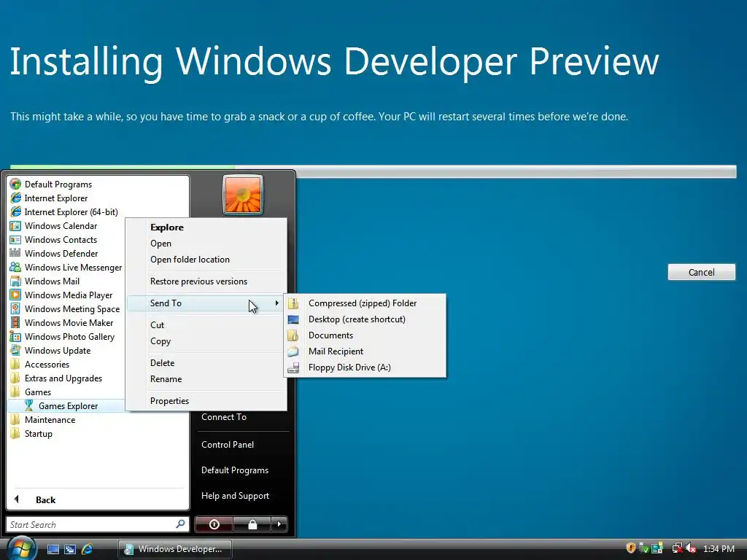Click Windows Developer taskbar button
This screenshot has height=560, width=747.
pos(175,549)
